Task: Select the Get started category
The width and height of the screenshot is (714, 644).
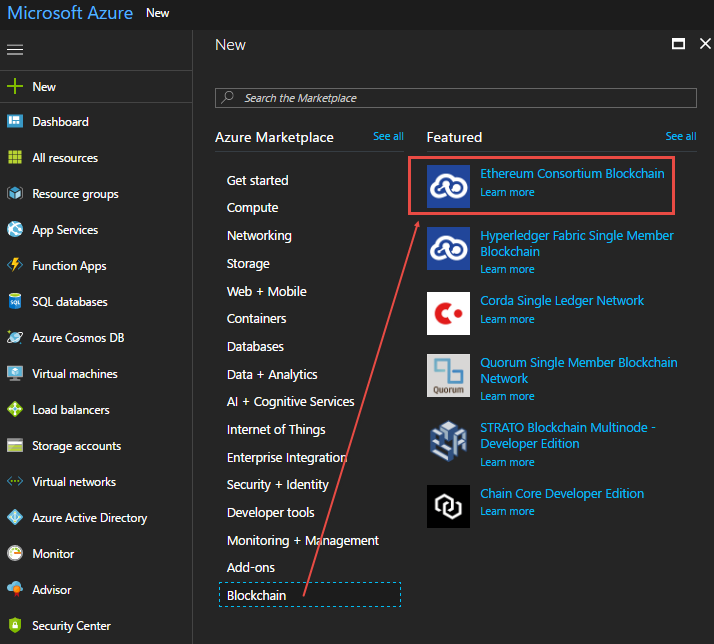Action: [x=257, y=180]
